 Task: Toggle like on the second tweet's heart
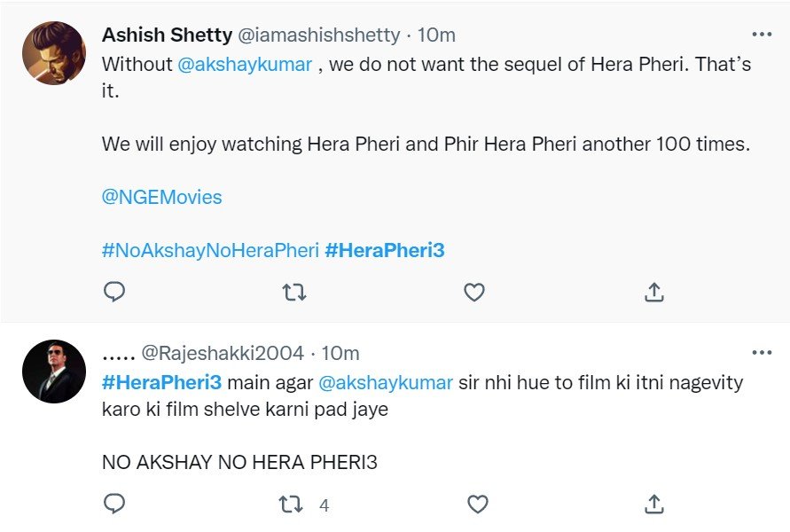[477, 503]
